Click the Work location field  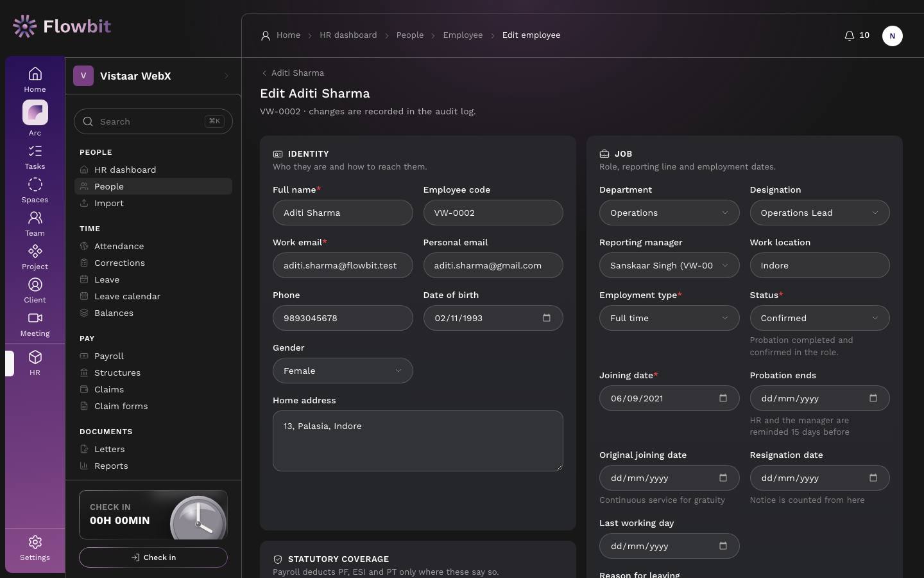pos(819,265)
